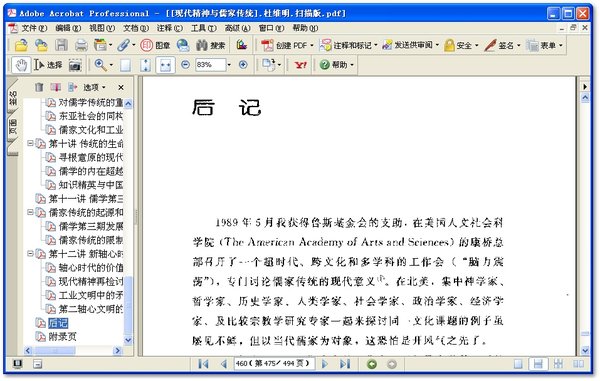Viewport: 600px width, 381px height.
Task: Set view to actual size page icon
Action: click(126, 65)
